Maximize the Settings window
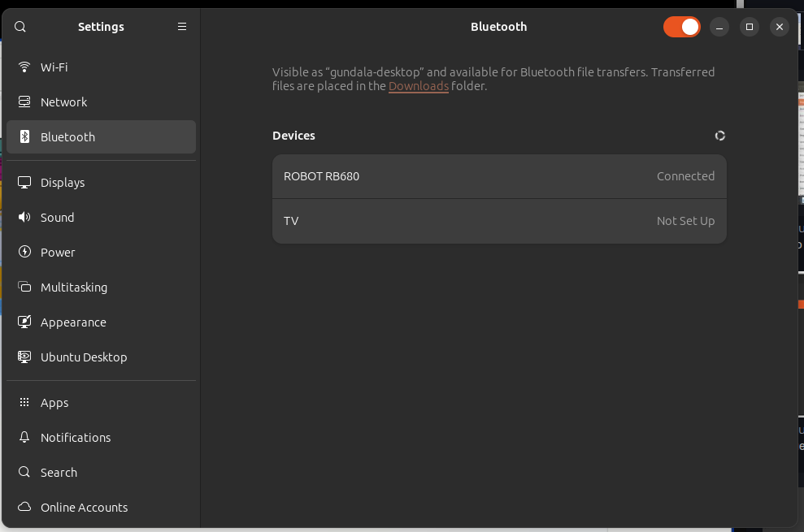 pos(750,27)
